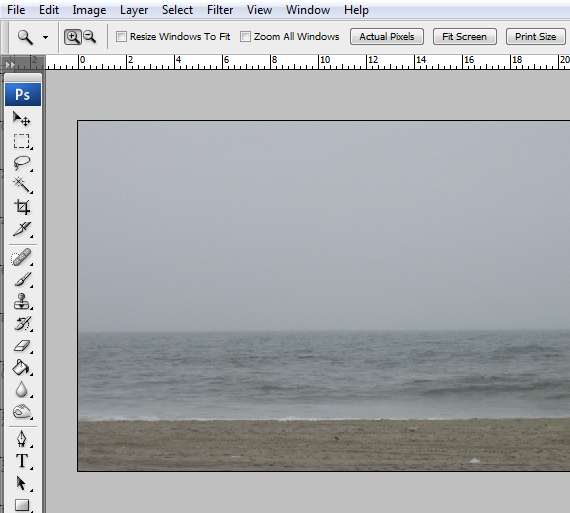
Task: Select the Blur tool
Action: coord(22,389)
